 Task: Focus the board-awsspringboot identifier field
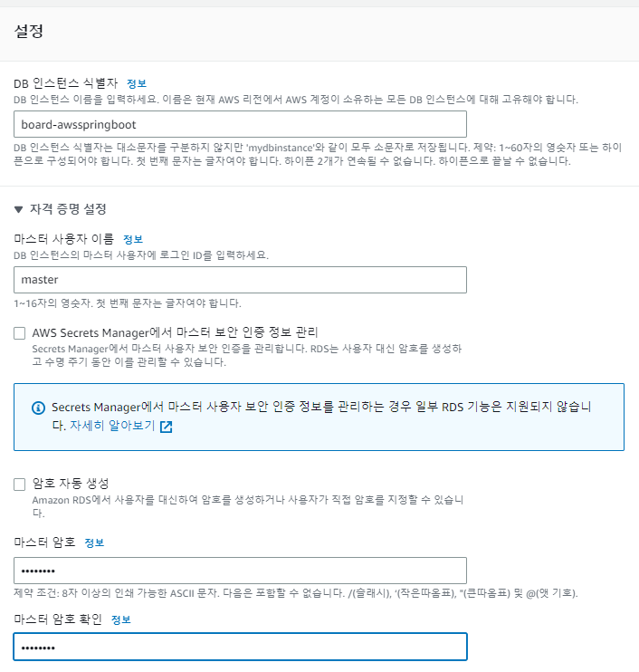(x=240, y=124)
